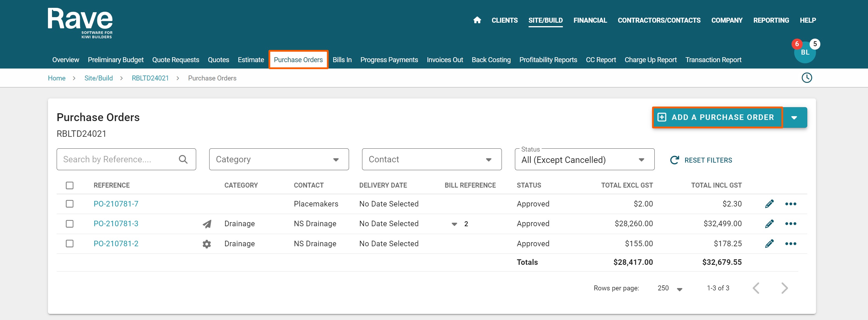Switch to the Bills In tab

click(342, 60)
